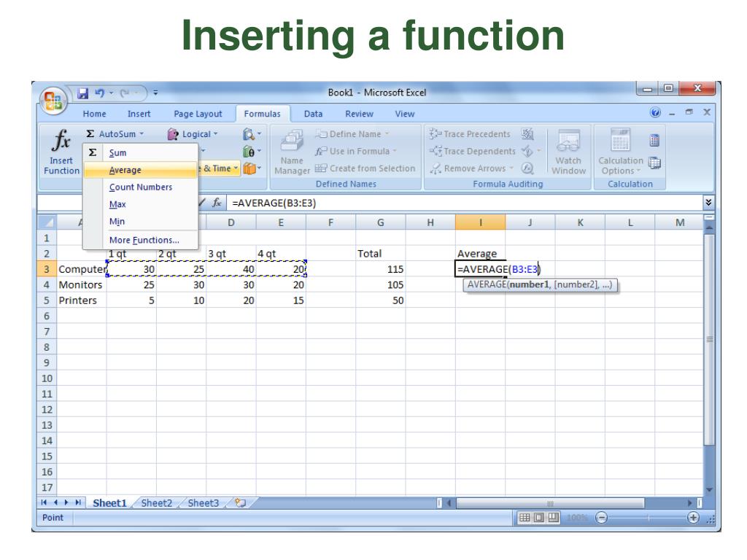Switch to Page Layout view in status bar

[539, 518]
